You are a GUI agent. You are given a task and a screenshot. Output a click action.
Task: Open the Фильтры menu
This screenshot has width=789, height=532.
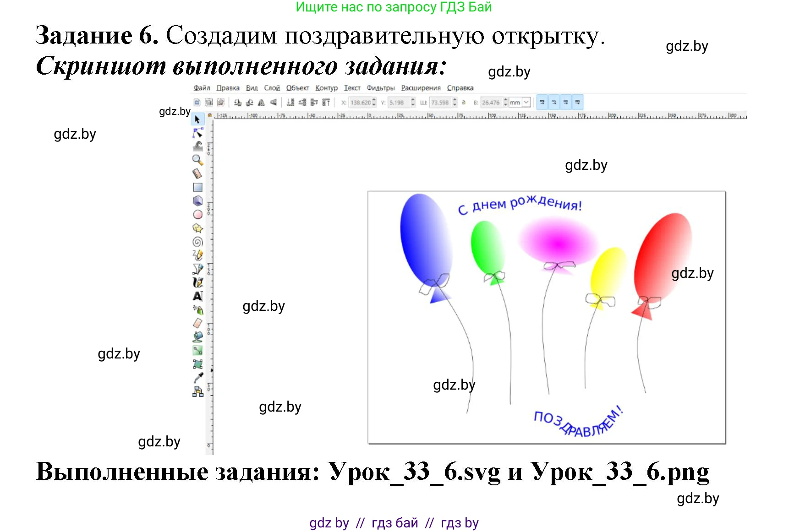pyautogui.click(x=382, y=88)
